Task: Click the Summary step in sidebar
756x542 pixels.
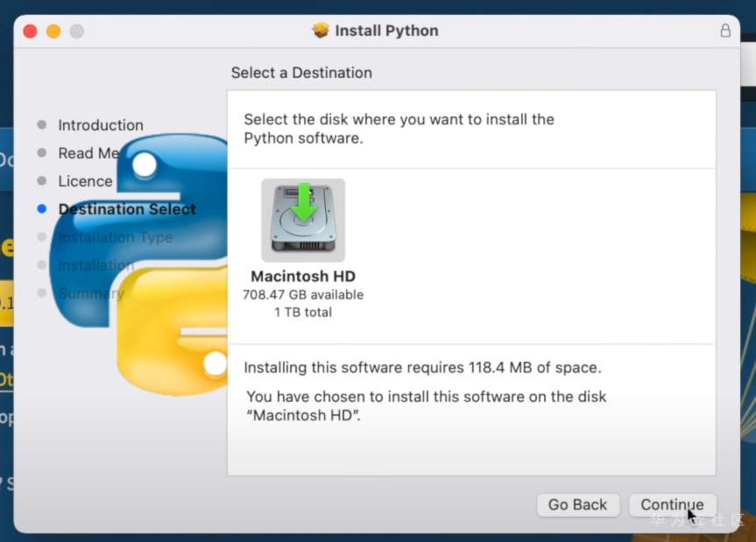Action: 91,293
